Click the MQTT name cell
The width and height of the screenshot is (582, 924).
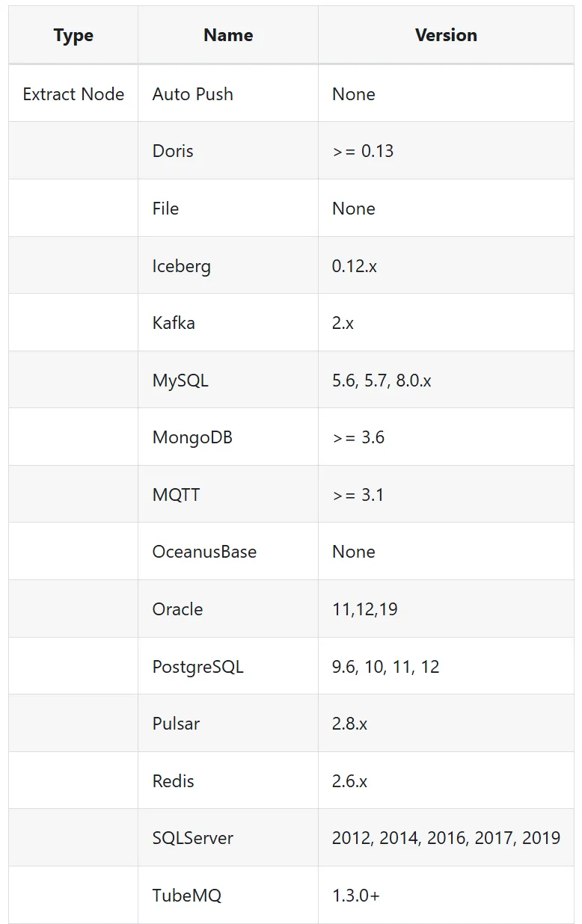pyautogui.click(x=176, y=495)
